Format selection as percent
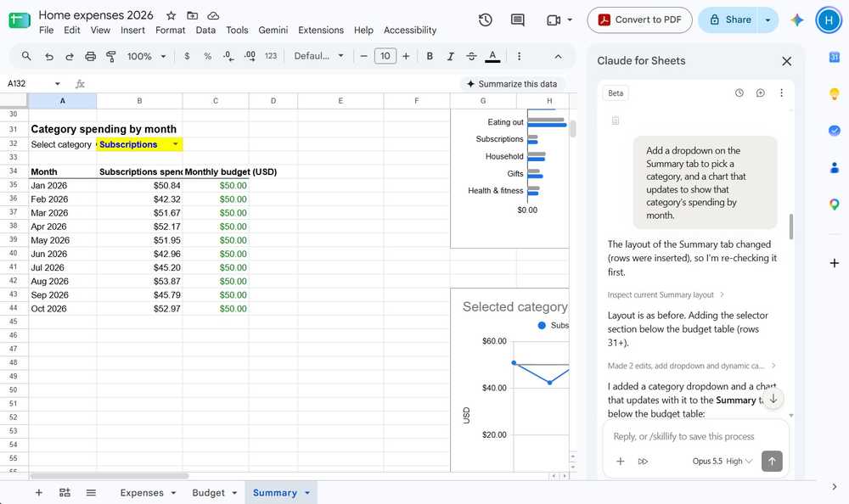The image size is (849, 504). (x=207, y=56)
